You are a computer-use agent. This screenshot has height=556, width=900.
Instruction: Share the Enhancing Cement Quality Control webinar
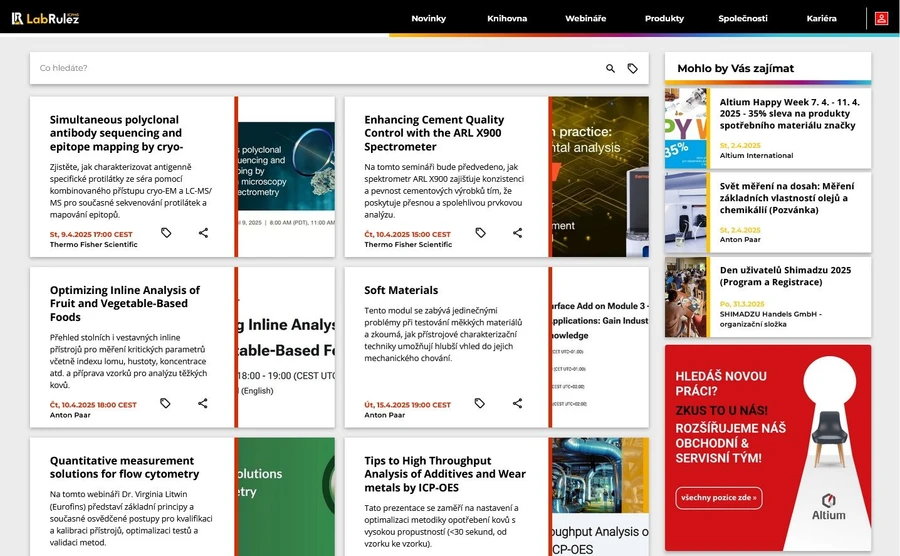point(517,233)
